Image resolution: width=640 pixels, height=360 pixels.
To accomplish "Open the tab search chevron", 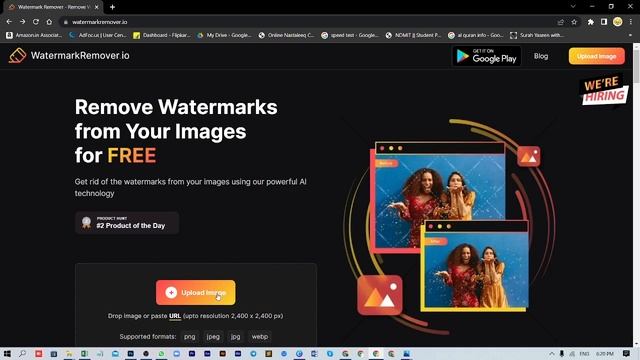I will click(x=573, y=7).
